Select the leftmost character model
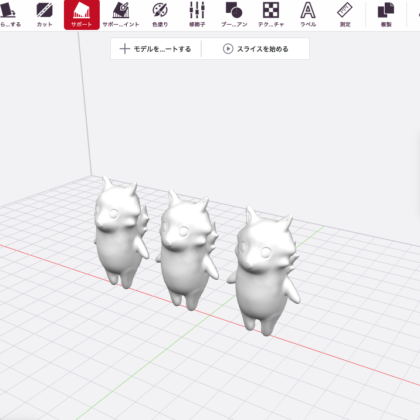 tap(121, 232)
